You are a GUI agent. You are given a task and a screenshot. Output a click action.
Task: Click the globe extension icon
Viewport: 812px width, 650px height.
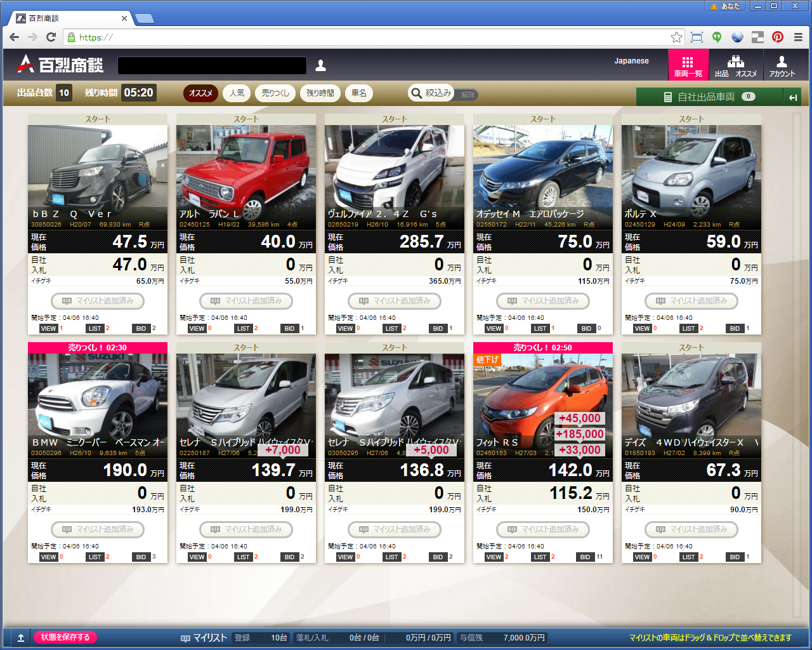(737, 37)
